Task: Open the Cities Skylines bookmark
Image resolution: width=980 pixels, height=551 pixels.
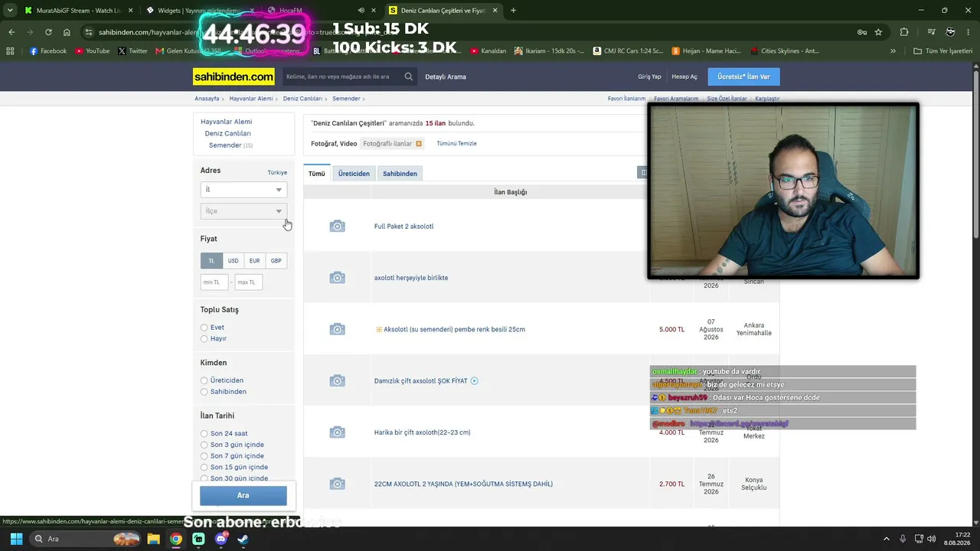Action: [785, 51]
